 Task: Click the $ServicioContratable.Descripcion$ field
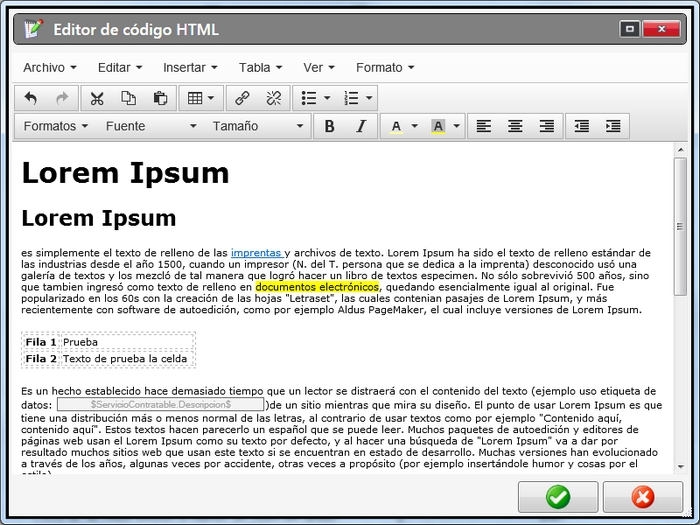160,404
